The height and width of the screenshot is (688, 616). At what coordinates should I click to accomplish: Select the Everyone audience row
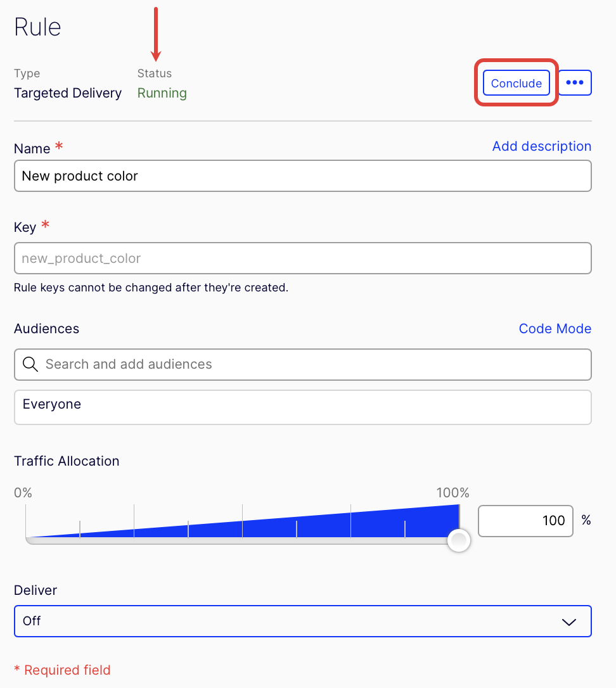[x=302, y=407]
